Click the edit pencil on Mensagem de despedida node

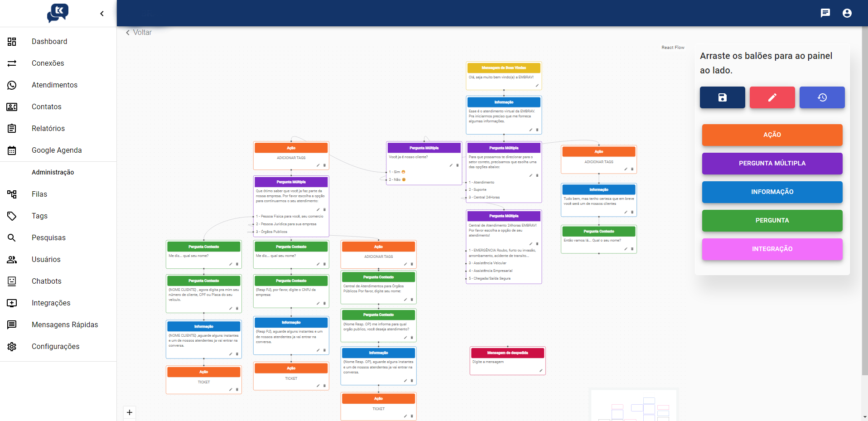click(x=541, y=371)
